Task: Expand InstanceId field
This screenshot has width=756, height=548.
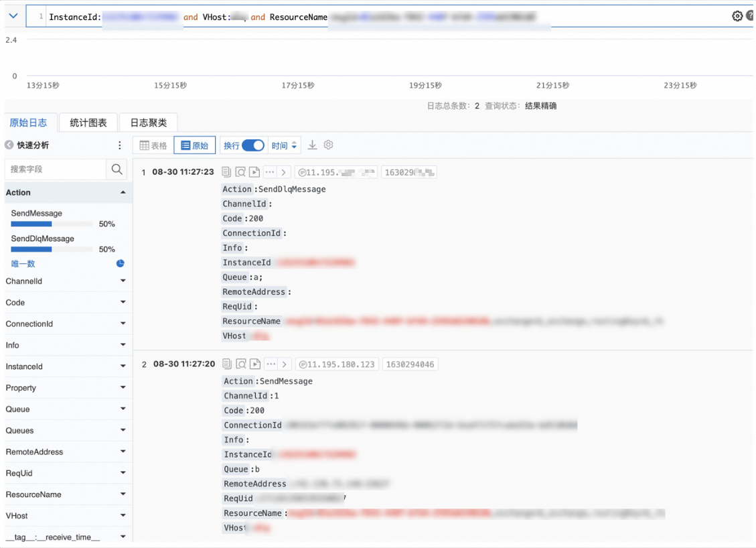Action: coord(123,366)
